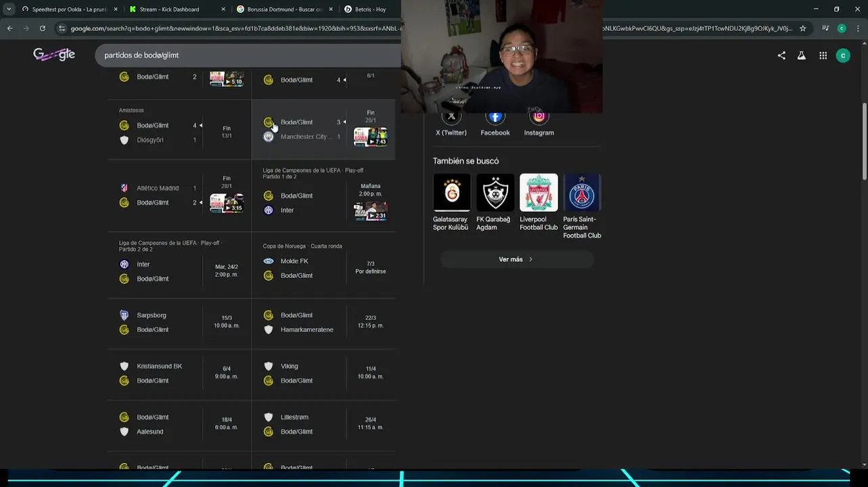Click the Atlético Madrid crest icon
The image size is (868, 487).
pyautogui.click(x=124, y=188)
